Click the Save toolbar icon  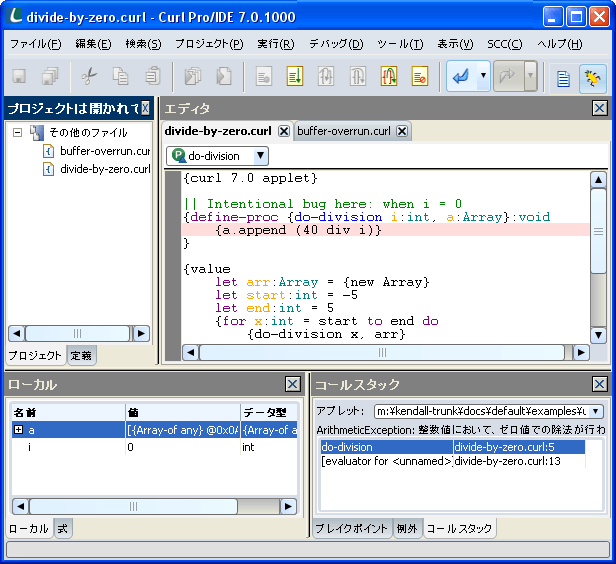click(x=19, y=76)
